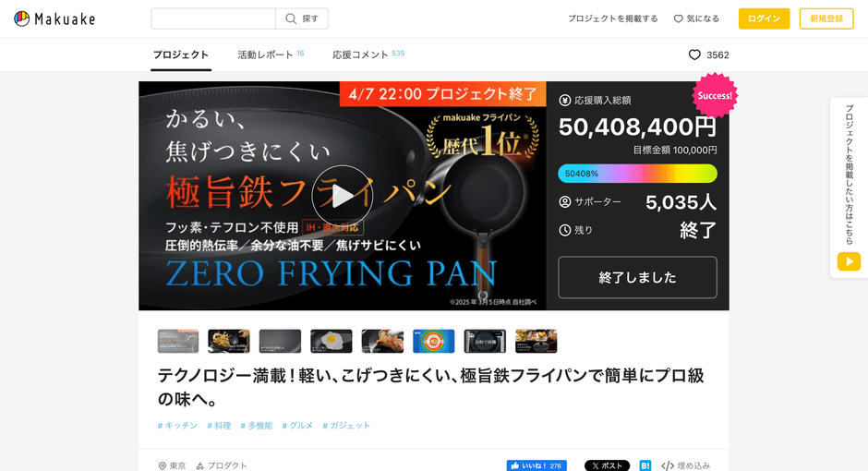Post to X with ポスト button
Screen dimensions: 868x471
pos(607,465)
